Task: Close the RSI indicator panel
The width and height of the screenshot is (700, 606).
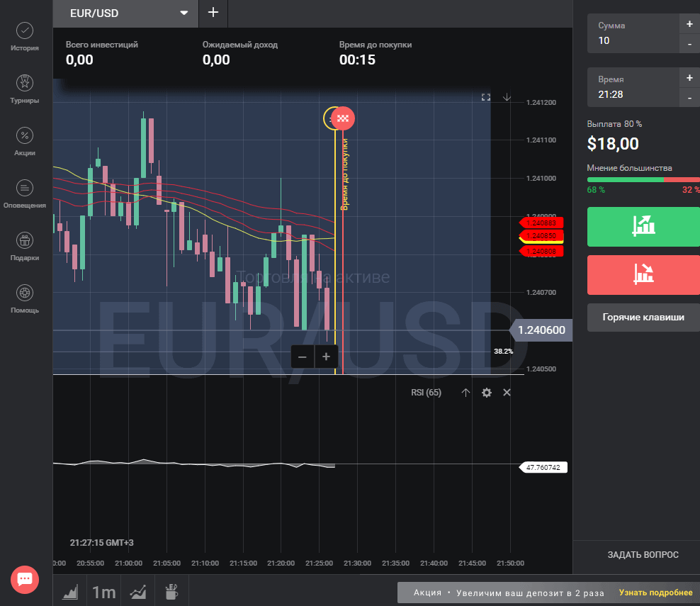Action: [x=507, y=393]
